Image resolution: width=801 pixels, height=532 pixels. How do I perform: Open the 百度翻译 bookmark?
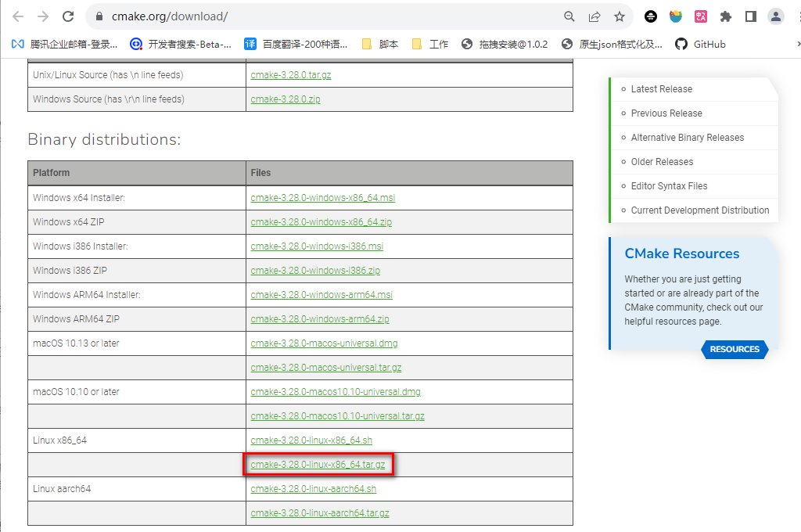pyautogui.click(x=296, y=45)
